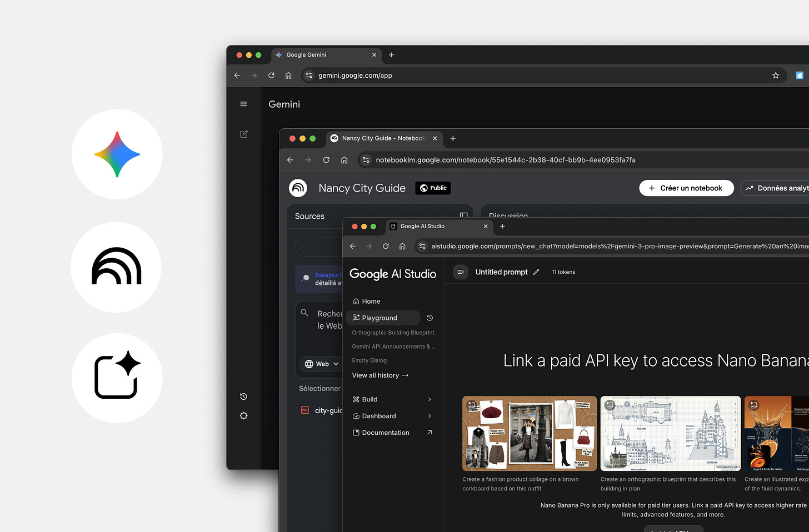This screenshot has height=532, width=809.
Task: Click the Public badge on Nancy City Guide
Action: click(433, 188)
